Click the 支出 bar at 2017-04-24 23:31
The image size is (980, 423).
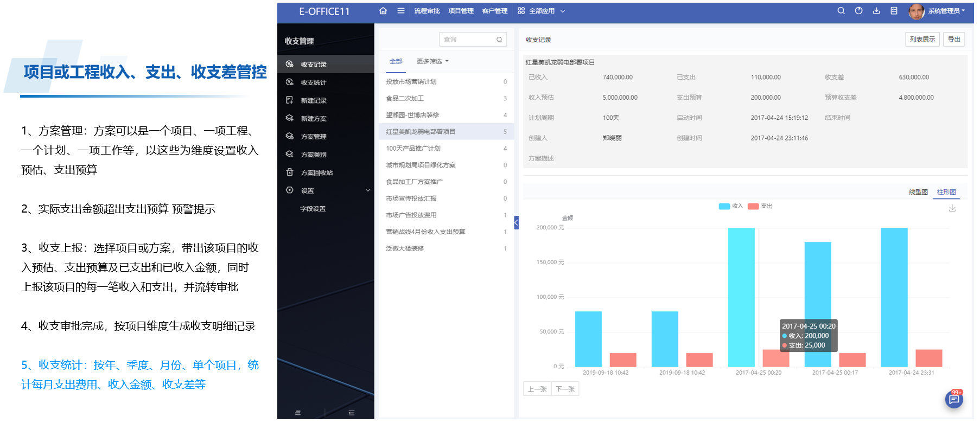929,358
